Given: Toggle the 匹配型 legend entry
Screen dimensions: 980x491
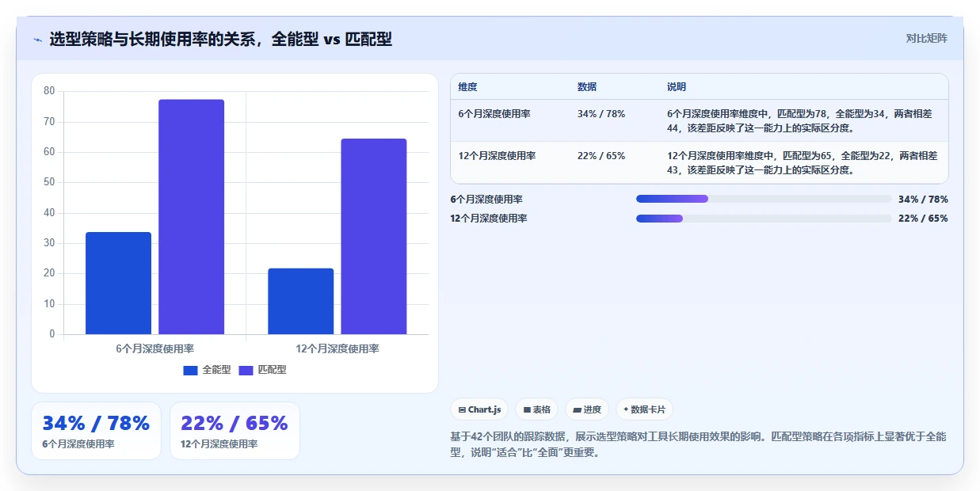Looking at the screenshot, I should tap(262, 370).
